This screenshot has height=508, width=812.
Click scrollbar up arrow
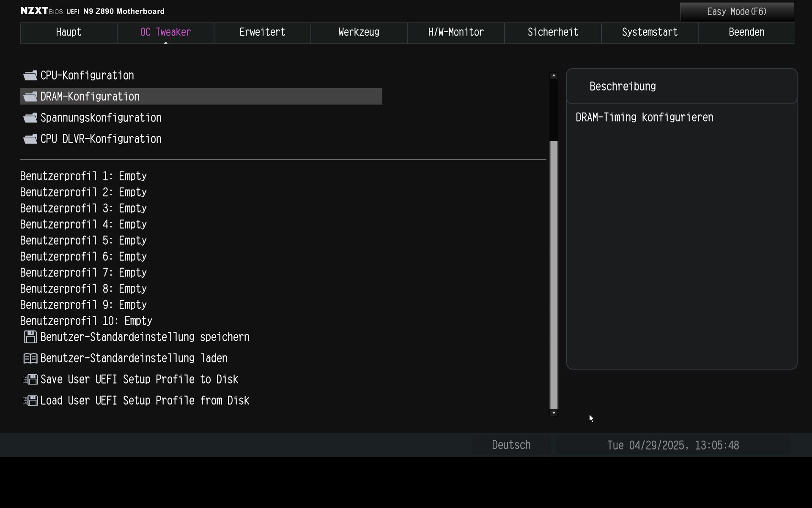[x=554, y=76]
